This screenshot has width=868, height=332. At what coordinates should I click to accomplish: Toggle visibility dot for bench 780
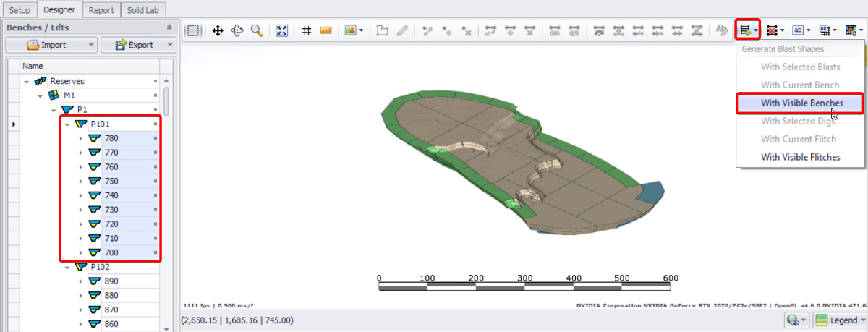(155, 138)
